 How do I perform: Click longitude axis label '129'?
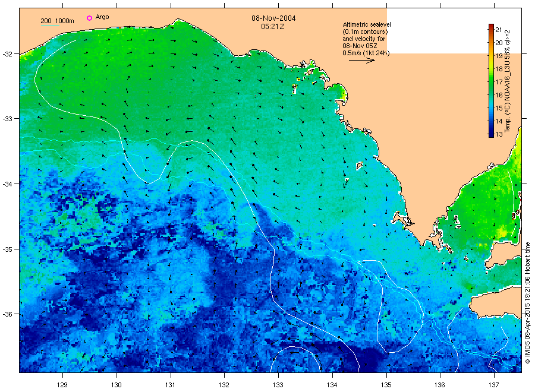tap(62, 385)
